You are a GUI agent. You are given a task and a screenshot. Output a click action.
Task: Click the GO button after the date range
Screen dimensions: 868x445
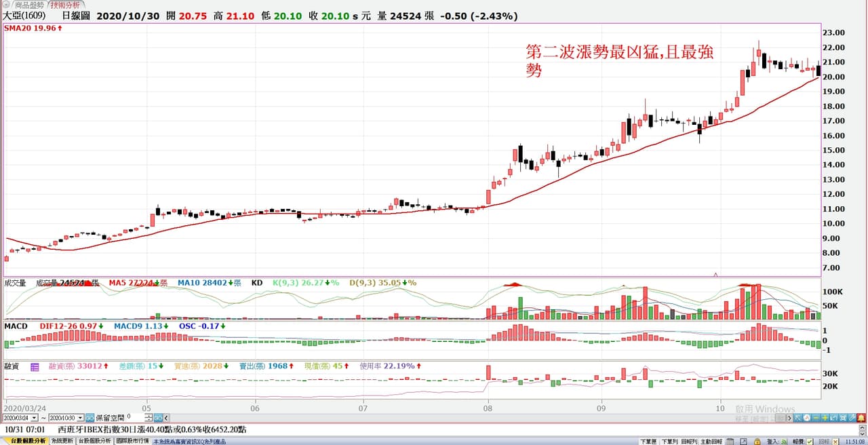90,418
